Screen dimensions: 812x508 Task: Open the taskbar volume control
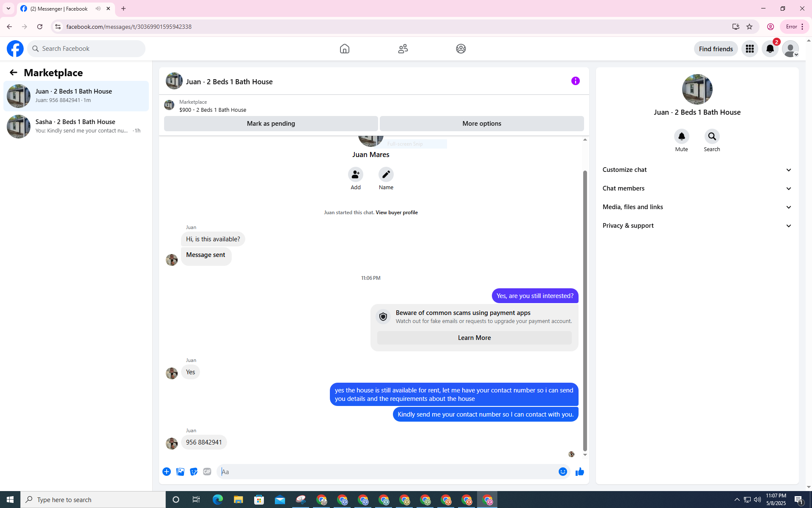(x=757, y=500)
